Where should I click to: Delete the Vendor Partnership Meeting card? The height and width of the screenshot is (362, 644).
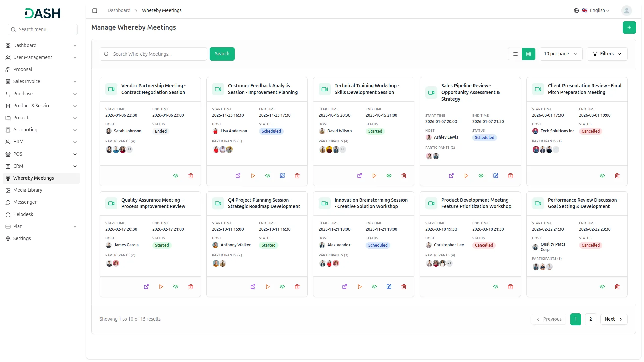click(191, 176)
